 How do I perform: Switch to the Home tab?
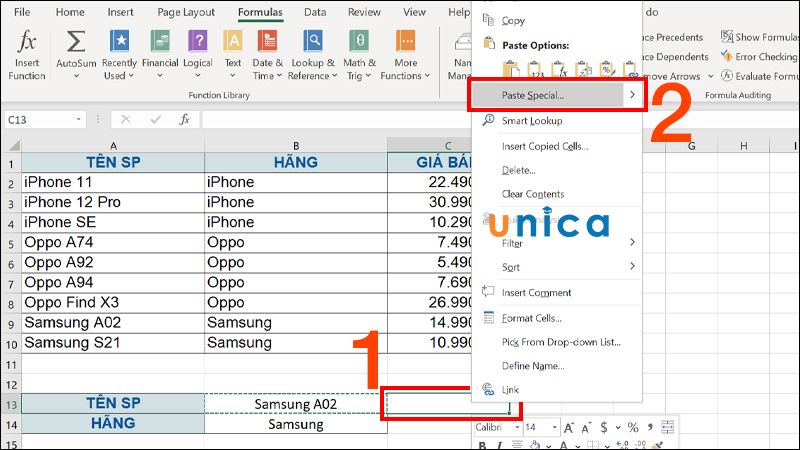(x=70, y=12)
